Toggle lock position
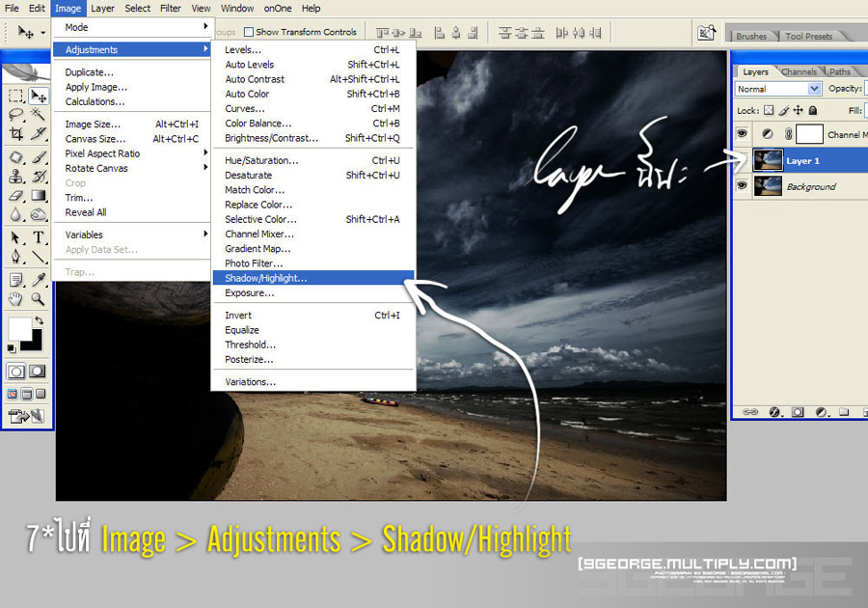The image size is (868, 608). [799, 110]
